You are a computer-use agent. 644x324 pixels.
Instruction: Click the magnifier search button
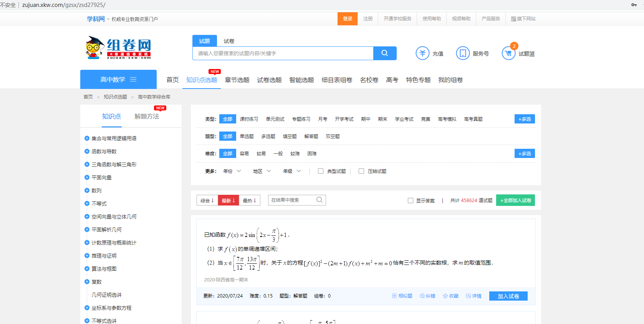[x=384, y=53]
